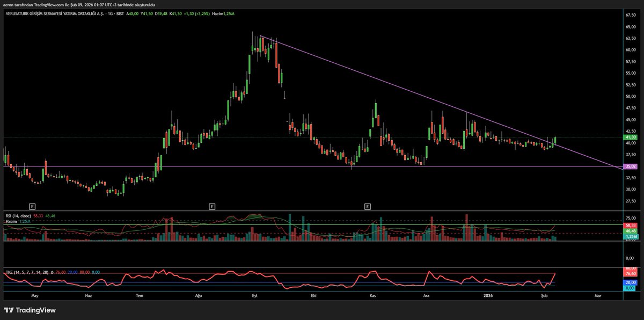Click the Haz label on the time axis
Screen dimensions: 644x320
point(90,295)
